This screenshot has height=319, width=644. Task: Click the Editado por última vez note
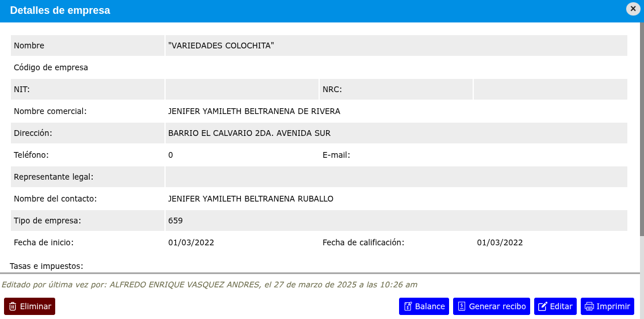[209, 284]
